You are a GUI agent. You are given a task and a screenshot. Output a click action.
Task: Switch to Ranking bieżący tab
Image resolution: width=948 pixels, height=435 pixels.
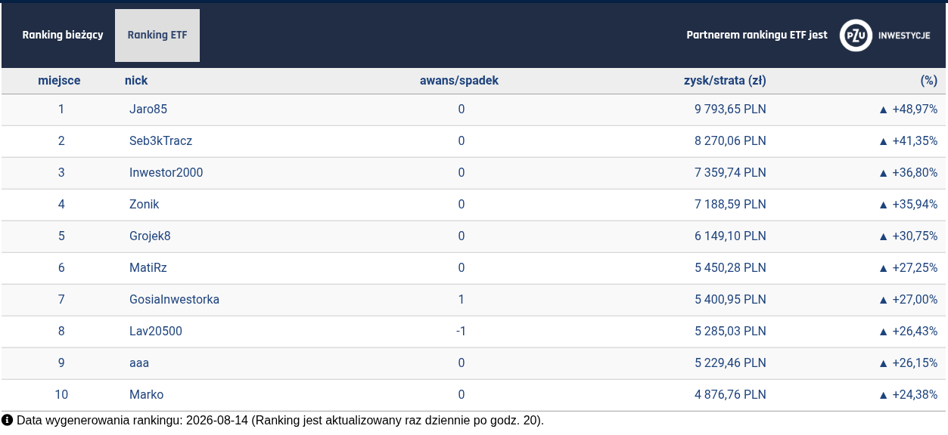point(63,35)
